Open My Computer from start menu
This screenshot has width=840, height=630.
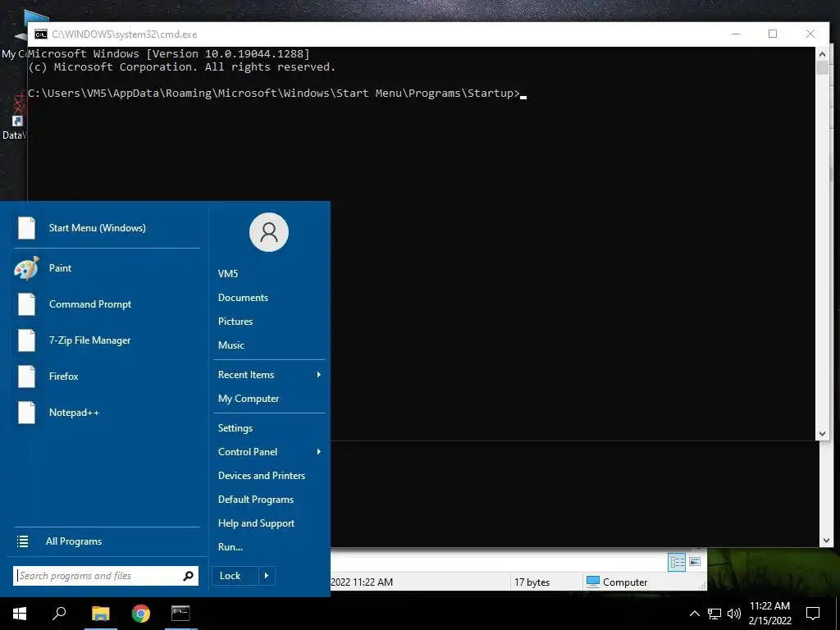click(248, 399)
